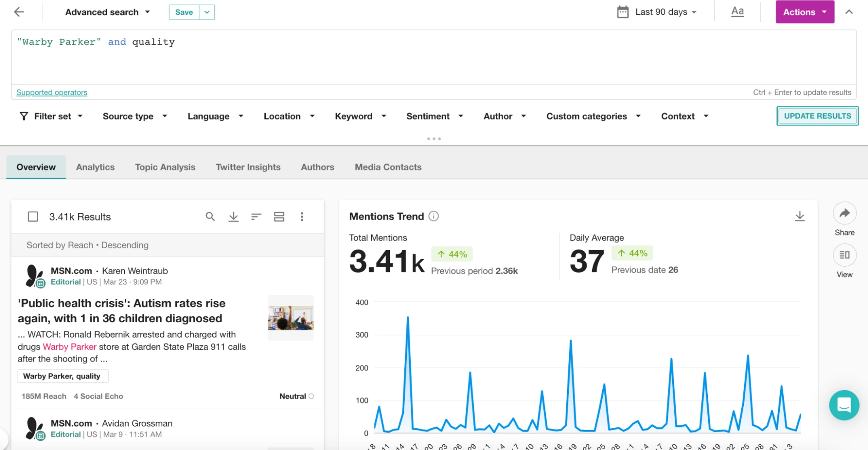Click the Share arrow button
Image resolution: width=868 pixels, height=450 pixels.
pos(845,213)
